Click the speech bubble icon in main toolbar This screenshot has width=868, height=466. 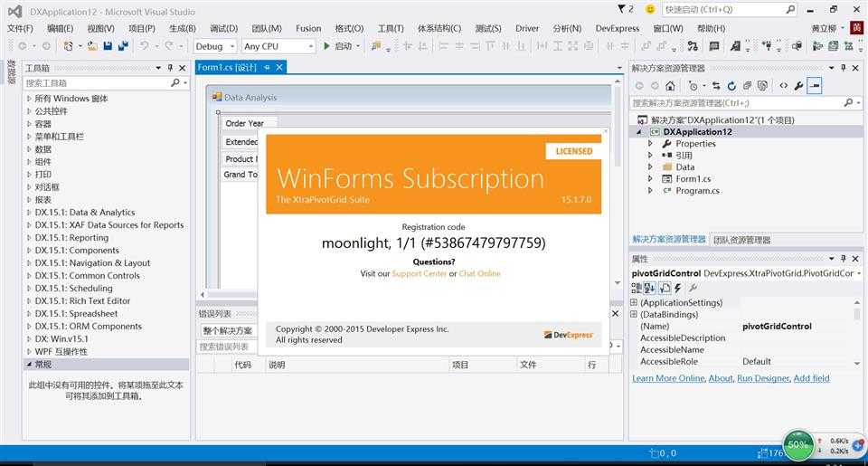(714, 46)
